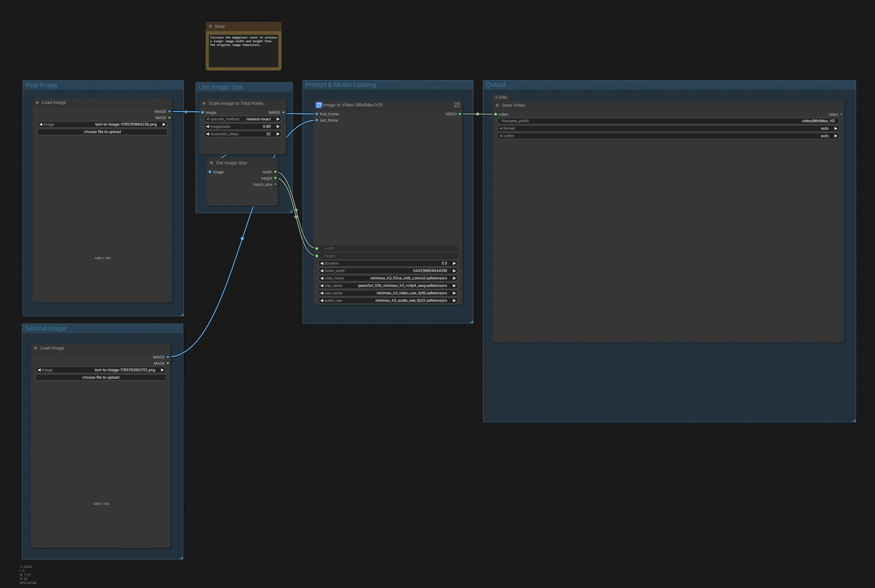Viewport: 875px width, 588px height.
Task: Click the height input port on Image to Video
Action: point(317,256)
